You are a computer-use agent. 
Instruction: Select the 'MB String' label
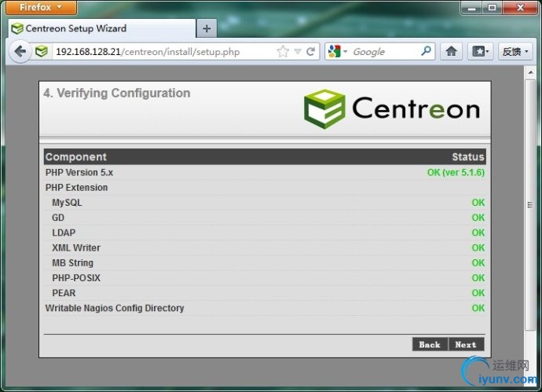[x=72, y=262]
